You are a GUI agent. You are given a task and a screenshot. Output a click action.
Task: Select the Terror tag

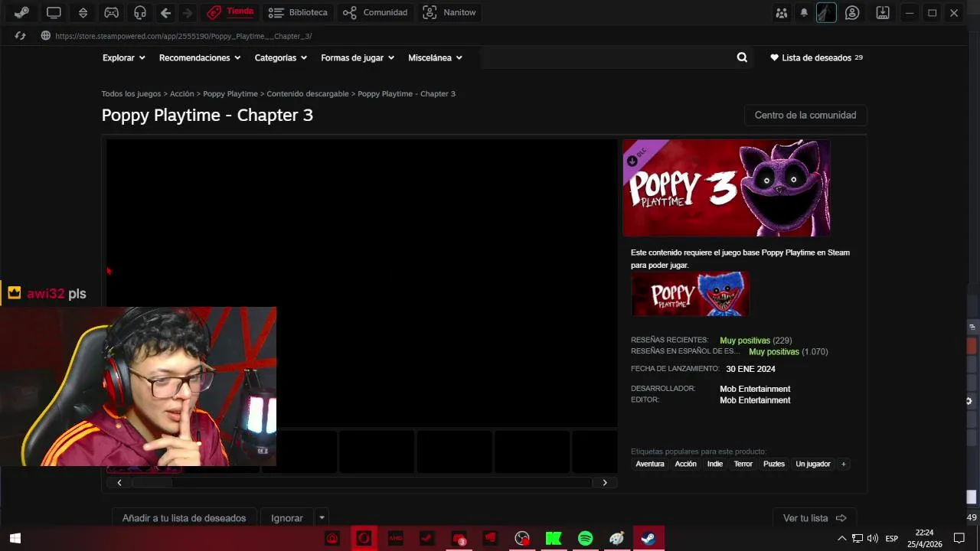[743, 464]
